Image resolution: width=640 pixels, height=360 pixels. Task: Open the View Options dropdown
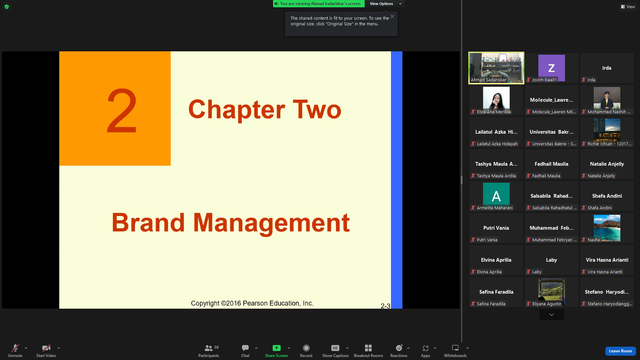pos(385,4)
